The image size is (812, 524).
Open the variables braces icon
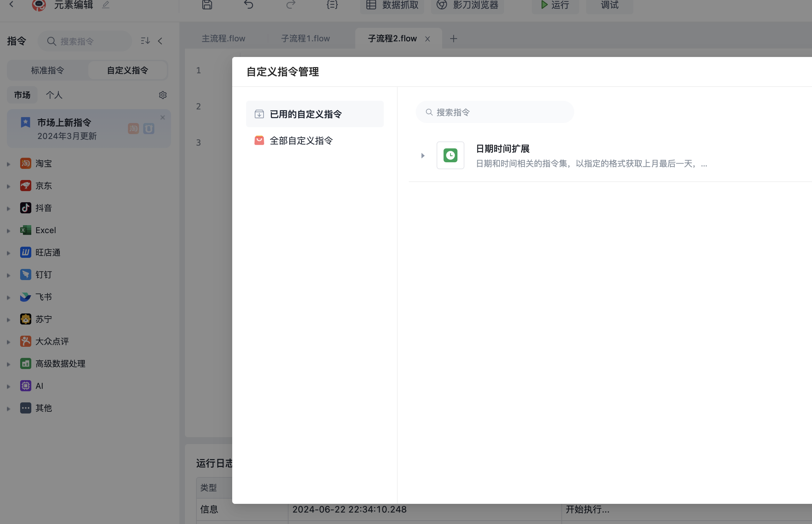click(332, 5)
